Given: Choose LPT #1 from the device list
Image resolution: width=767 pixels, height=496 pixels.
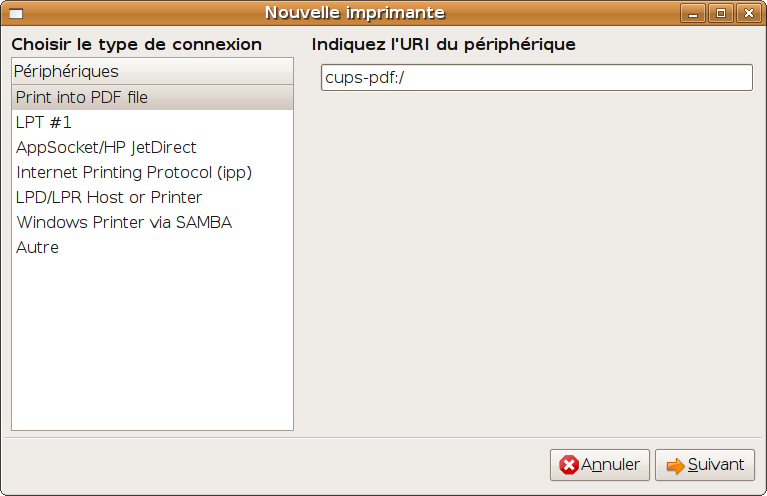Looking at the screenshot, I should pyautogui.click(x=44, y=122).
